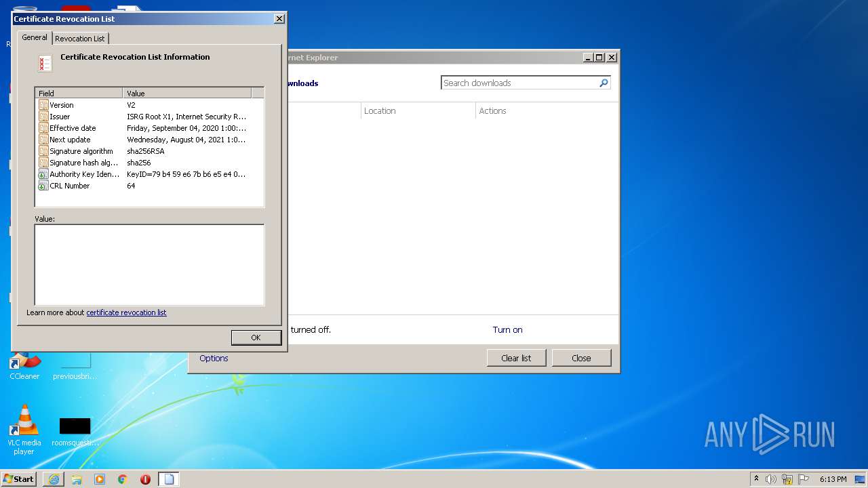The width and height of the screenshot is (868, 488).
Task: Sort by the Value column header
Action: click(x=187, y=94)
